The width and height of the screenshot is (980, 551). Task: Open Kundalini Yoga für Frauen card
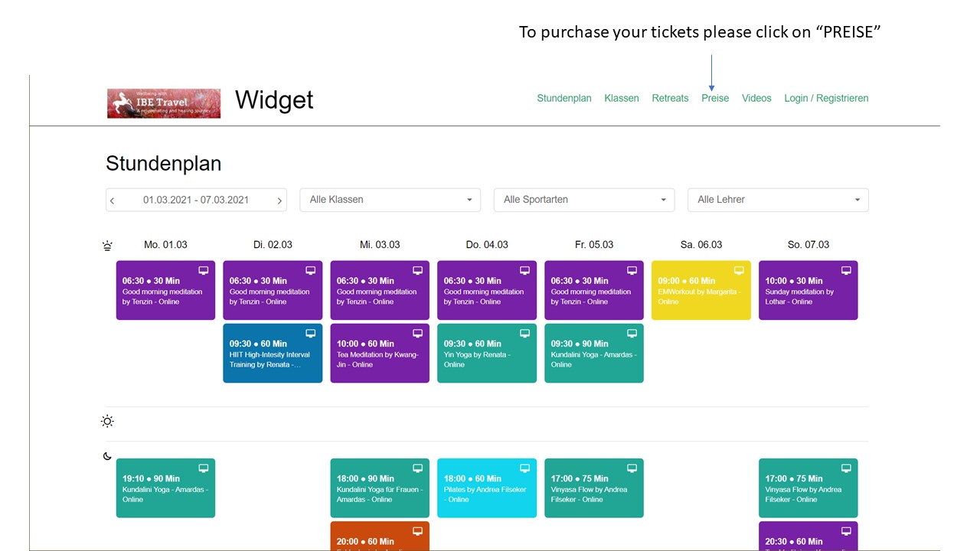(x=380, y=487)
